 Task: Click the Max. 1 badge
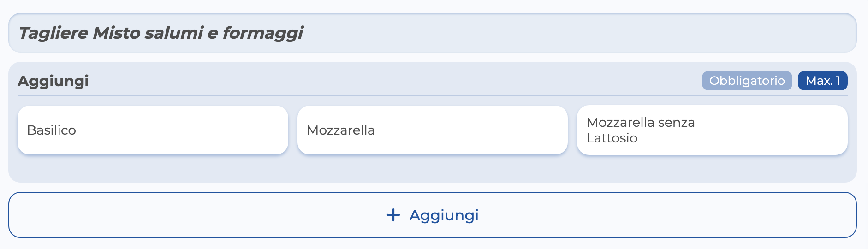pyautogui.click(x=822, y=81)
